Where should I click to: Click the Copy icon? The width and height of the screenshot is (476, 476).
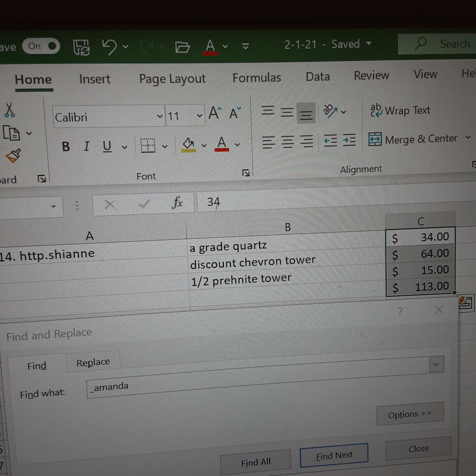point(12,133)
